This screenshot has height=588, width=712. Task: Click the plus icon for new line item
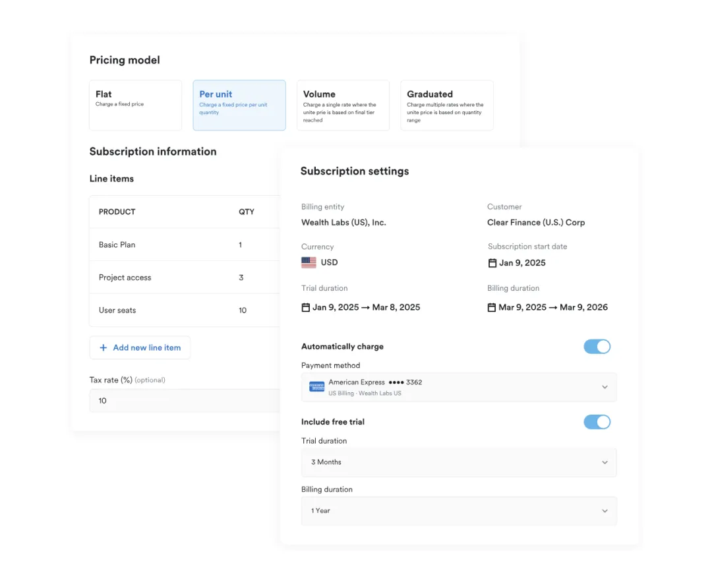click(103, 347)
